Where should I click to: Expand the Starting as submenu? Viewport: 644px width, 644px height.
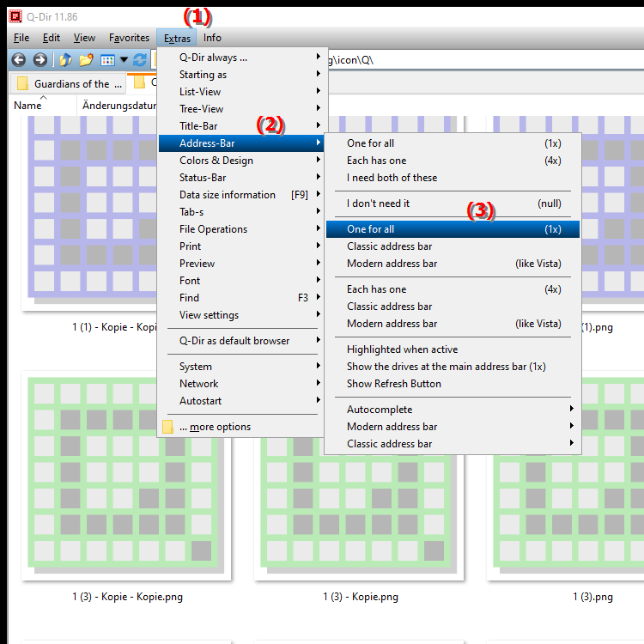pyautogui.click(x=243, y=75)
